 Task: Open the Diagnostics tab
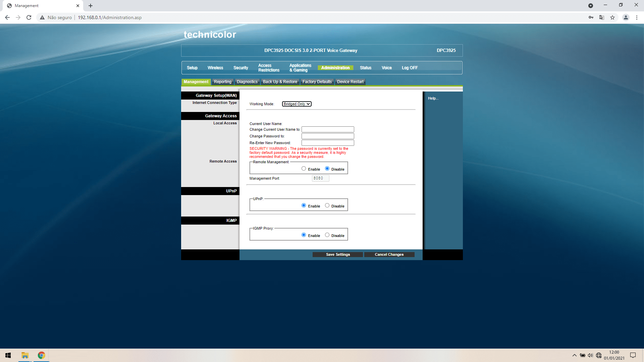pyautogui.click(x=247, y=81)
